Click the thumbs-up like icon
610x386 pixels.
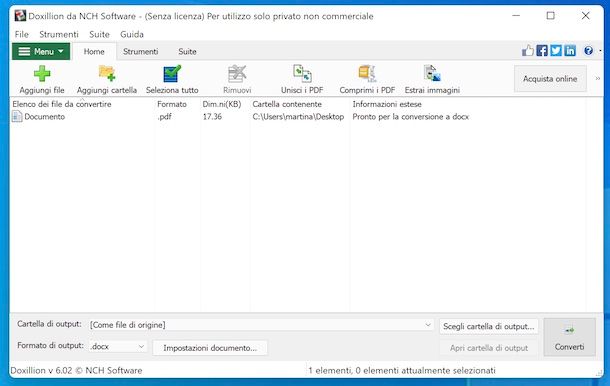[528, 51]
